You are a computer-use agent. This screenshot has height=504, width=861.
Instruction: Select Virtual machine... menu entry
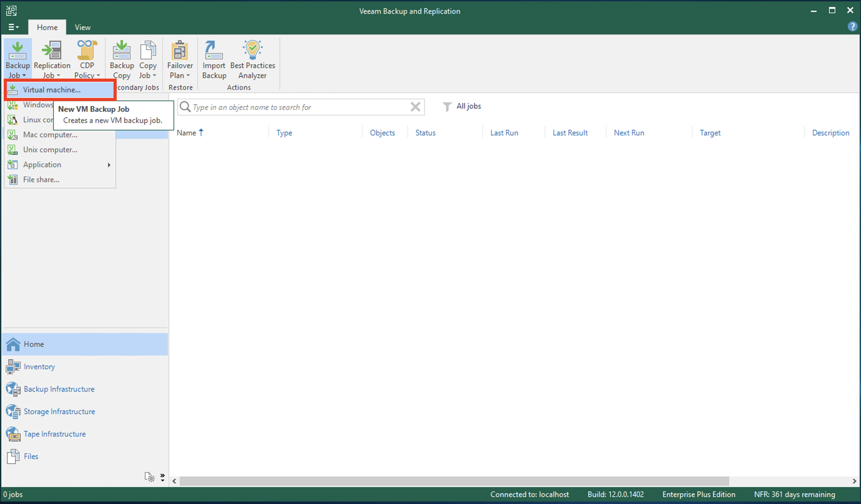(60, 90)
